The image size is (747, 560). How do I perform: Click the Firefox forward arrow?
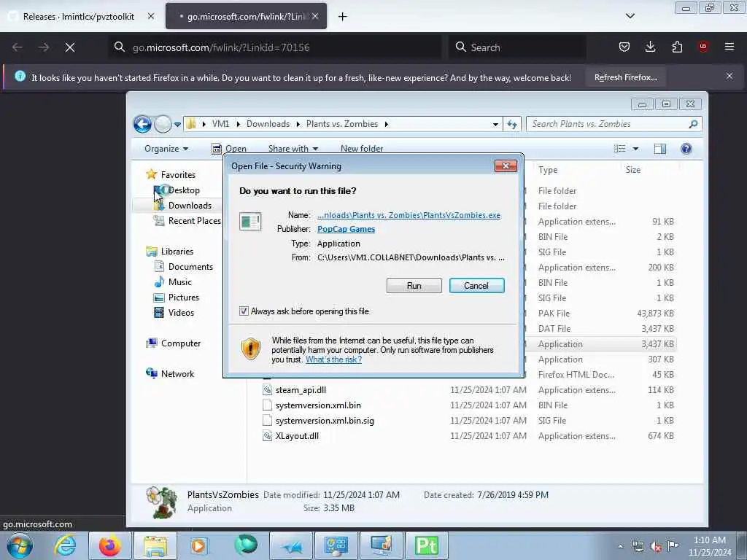43,47
